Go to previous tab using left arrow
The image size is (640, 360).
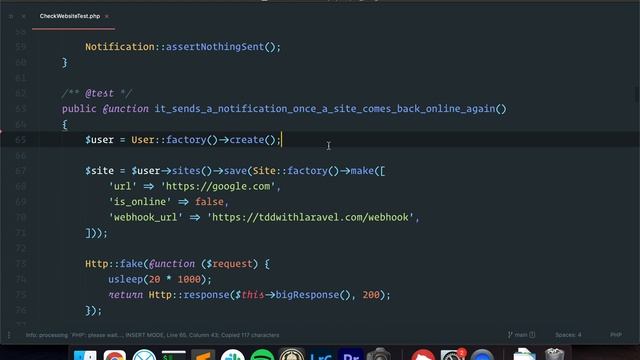(x=11, y=16)
